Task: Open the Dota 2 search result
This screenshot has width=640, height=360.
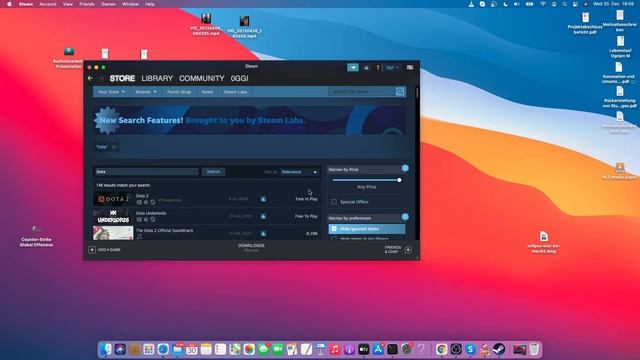Action: pos(207,199)
